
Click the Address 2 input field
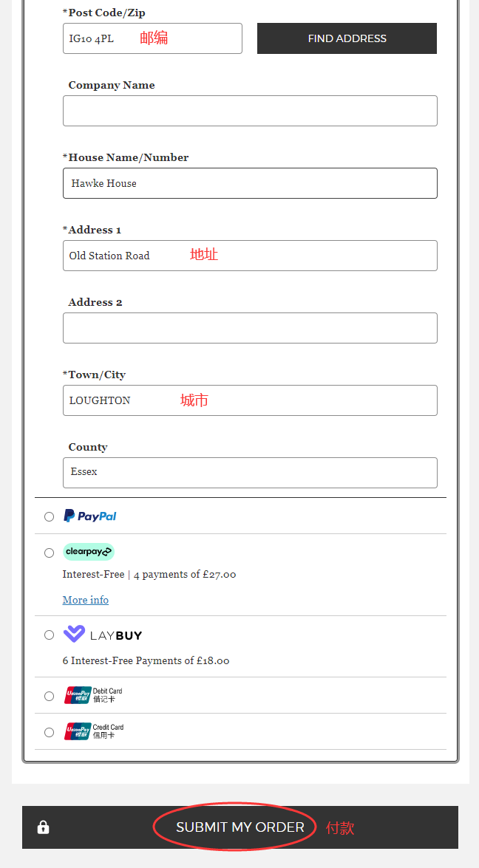click(x=251, y=328)
